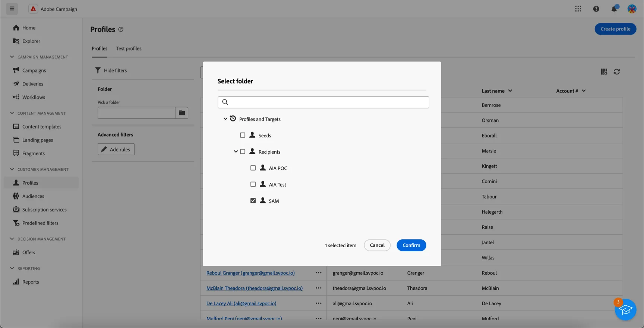Viewport: 644px width, 328px height.
Task: Open the hamburger navigation menu
Action: click(12, 9)
